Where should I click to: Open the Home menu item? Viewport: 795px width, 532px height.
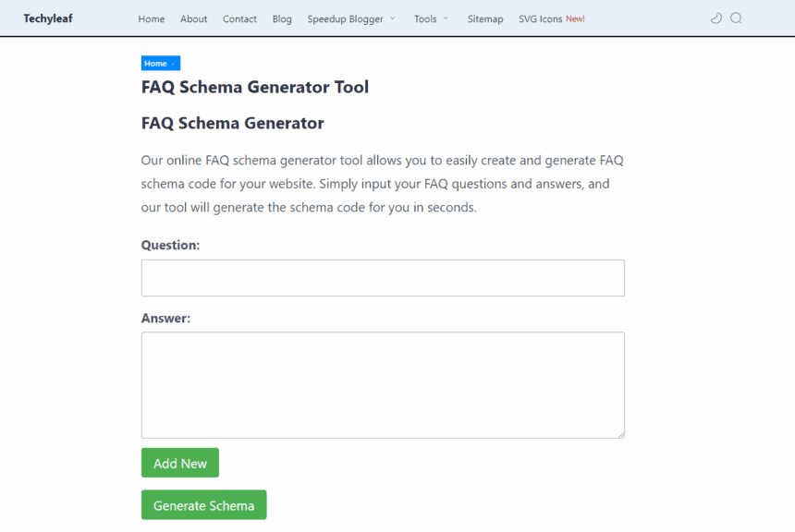point(151,18)
